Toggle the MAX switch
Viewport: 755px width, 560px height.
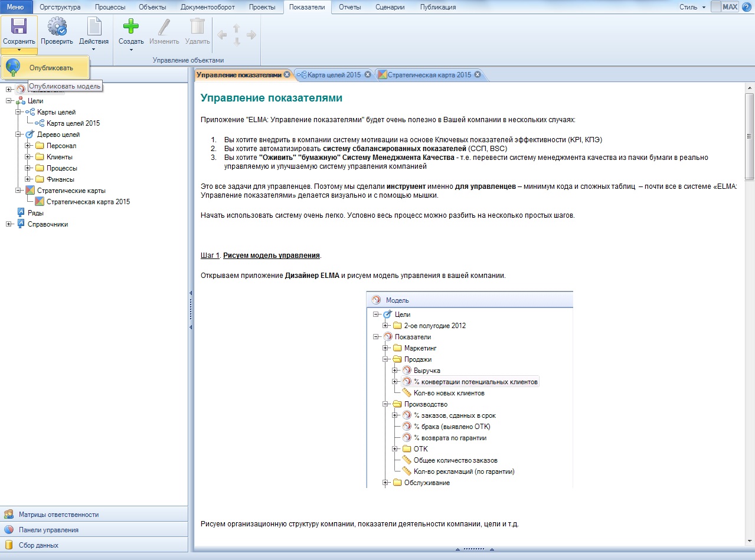coord(724,7)
